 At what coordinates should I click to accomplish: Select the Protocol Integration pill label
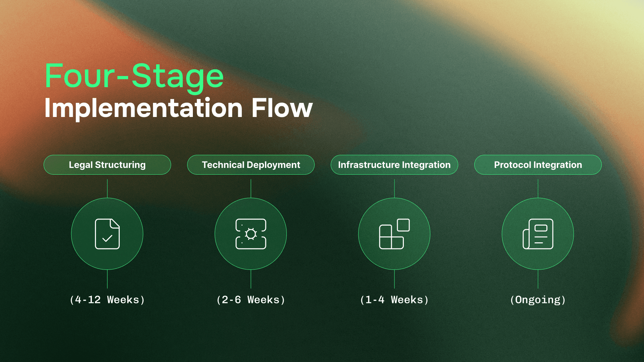(538, 165)
